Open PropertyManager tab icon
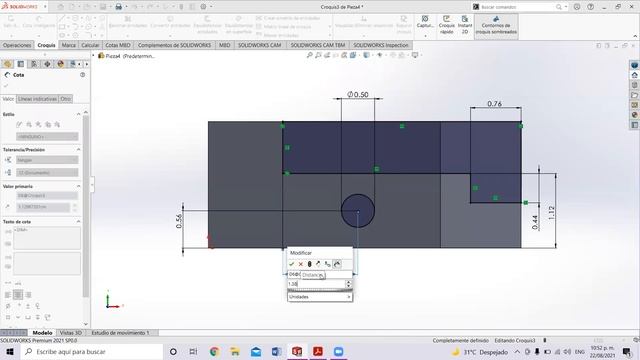640x360 pixels. (21, 64)
